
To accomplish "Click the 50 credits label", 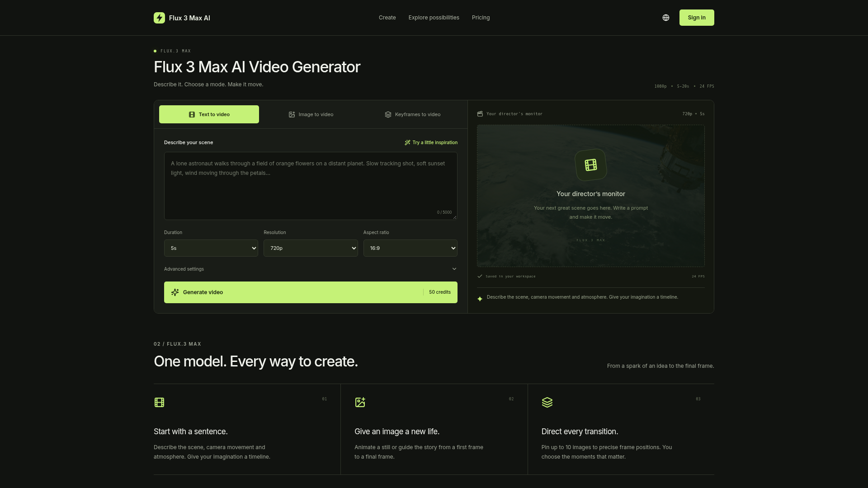I will [440, 292].
